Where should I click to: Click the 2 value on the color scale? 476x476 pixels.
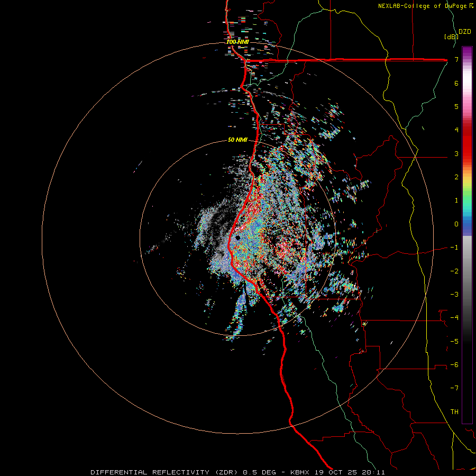pos(456,177)
